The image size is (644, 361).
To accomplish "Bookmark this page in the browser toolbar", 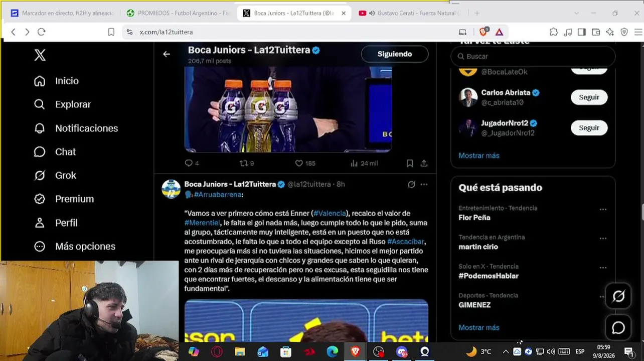I will pyautogui.click(x=111, y=32).
